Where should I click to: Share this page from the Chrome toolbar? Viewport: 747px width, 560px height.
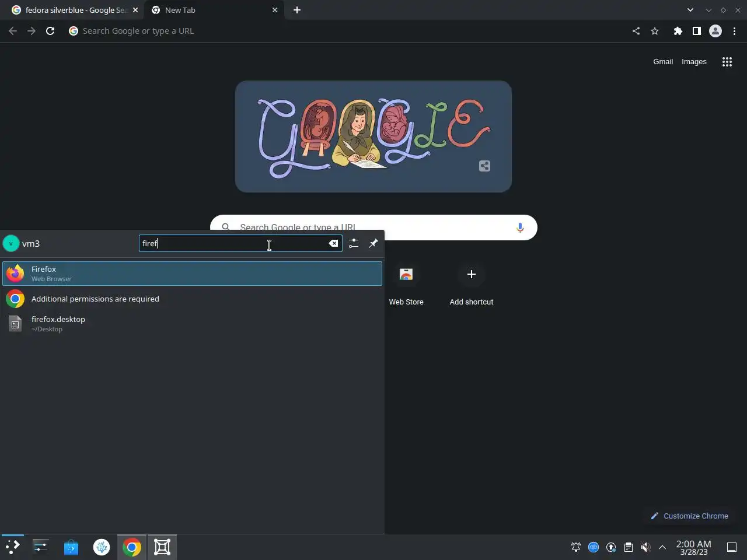click(x=636, y=31)
